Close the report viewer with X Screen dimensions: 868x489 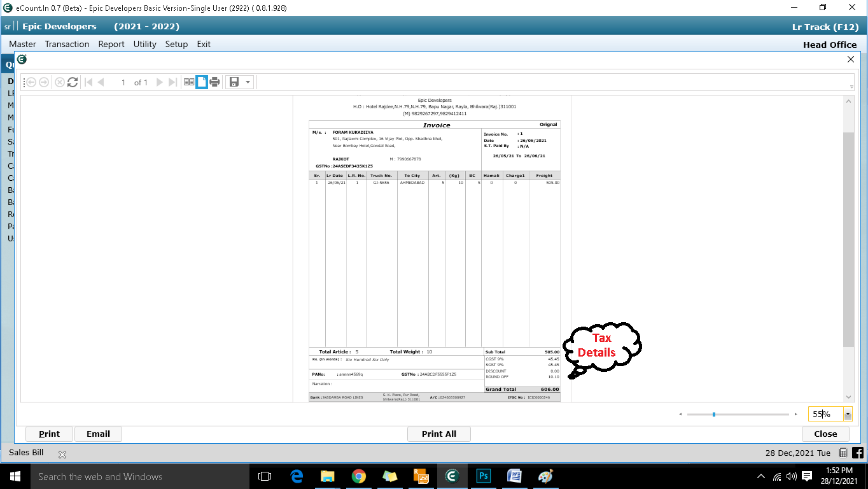[x=851, y=59]
